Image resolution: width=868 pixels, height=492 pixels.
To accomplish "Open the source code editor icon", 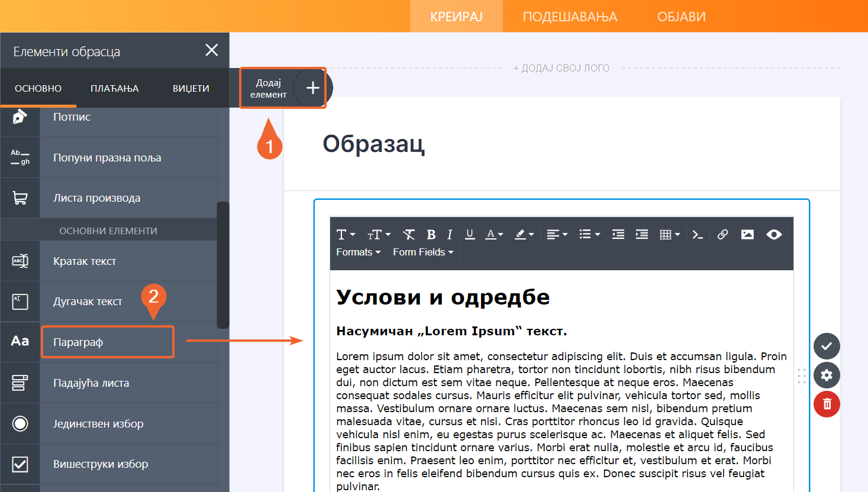I will pos(698,235).
